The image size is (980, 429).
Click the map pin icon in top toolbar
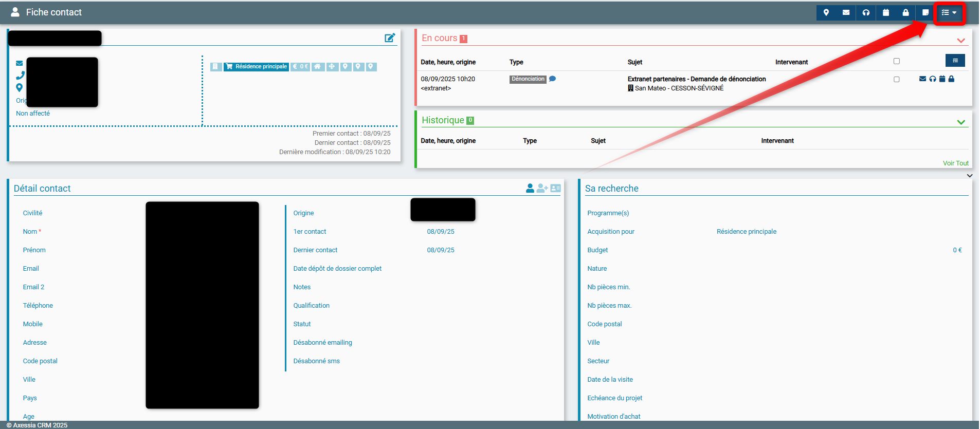pos(826,13)
